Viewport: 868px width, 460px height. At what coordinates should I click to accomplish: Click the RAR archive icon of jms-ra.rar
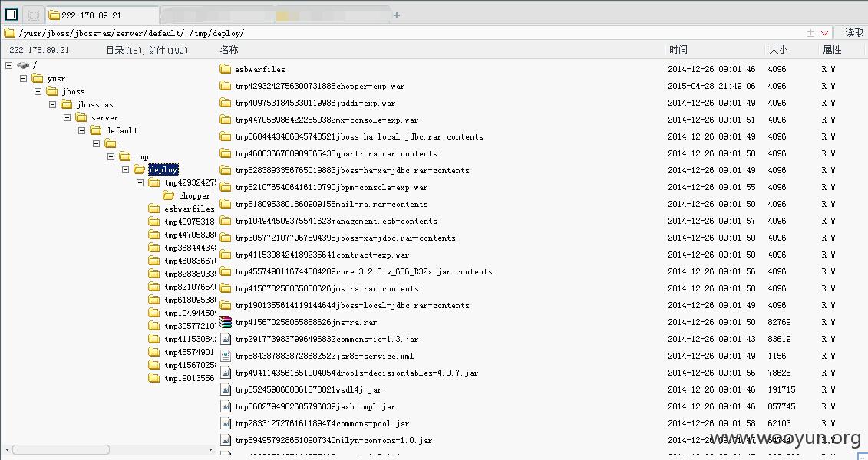coord(226,322)
